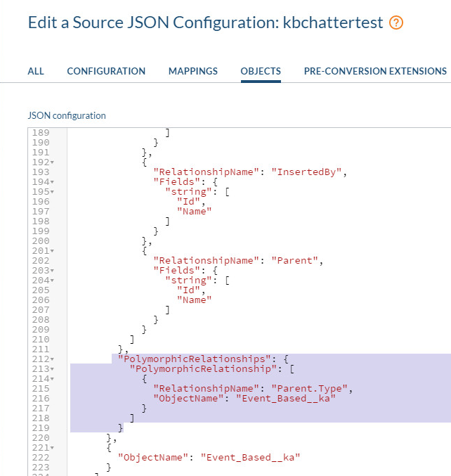Click "ObjectName" key on line 216
This screenshot has height=476, width=451.
coord(188,398)
